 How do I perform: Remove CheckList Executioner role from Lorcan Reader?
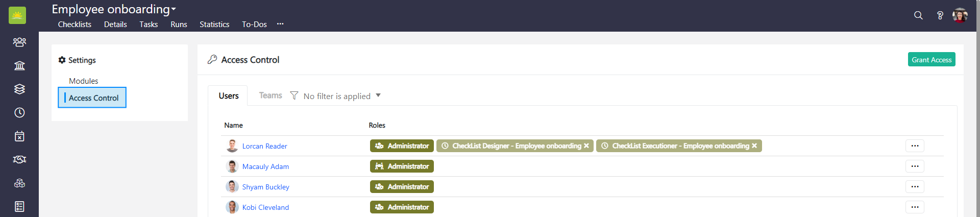click(754, 146)
